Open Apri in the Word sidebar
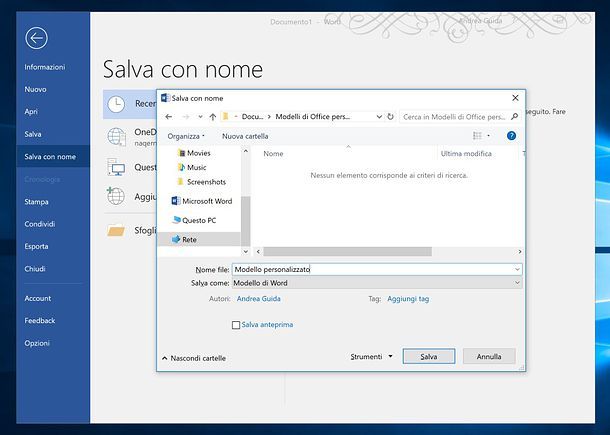Viewport: 610px width, 435px height. click(x=31, y=112)
